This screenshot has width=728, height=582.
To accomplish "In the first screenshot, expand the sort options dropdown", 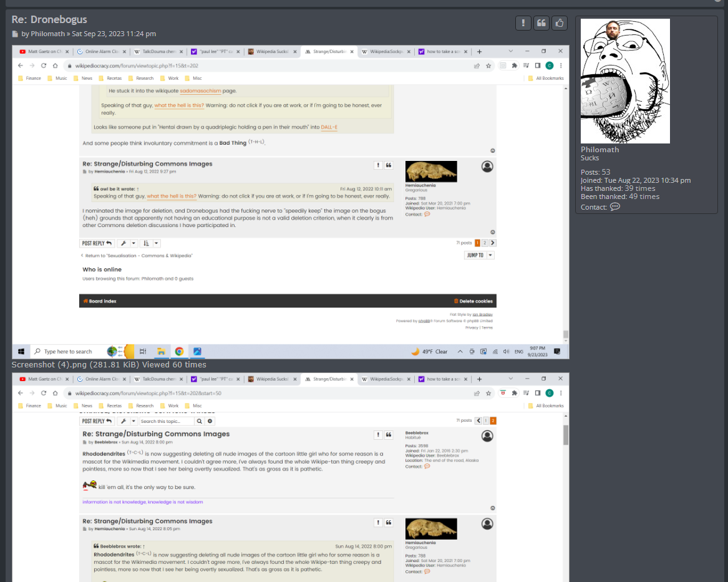I will [x=150, y=243].
